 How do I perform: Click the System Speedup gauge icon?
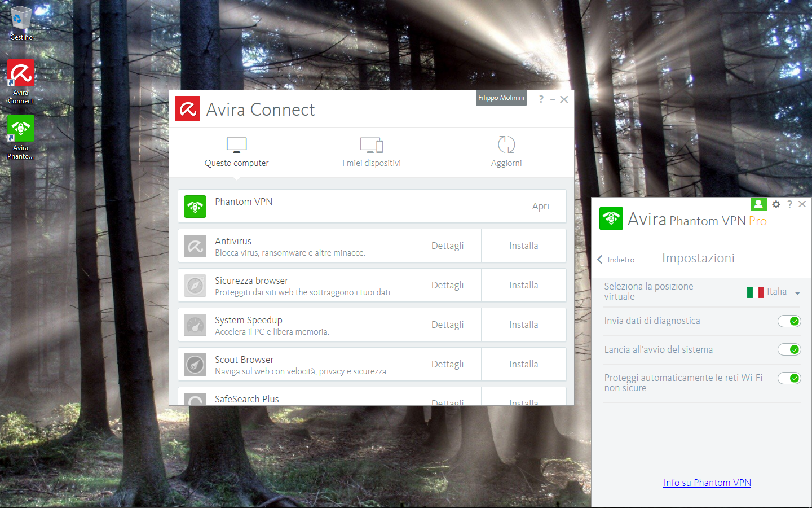(x=195, y=325)
